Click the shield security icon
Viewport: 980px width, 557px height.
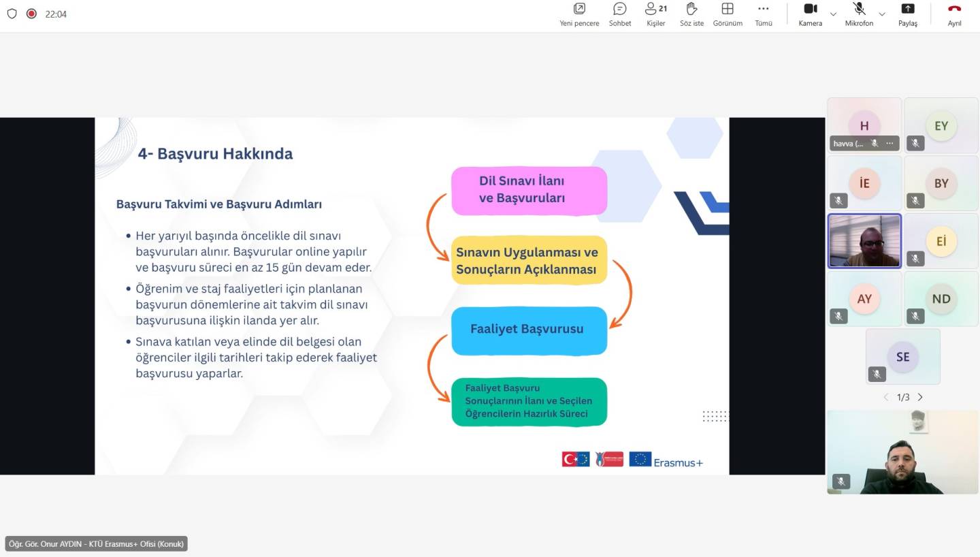click(12, 14)
